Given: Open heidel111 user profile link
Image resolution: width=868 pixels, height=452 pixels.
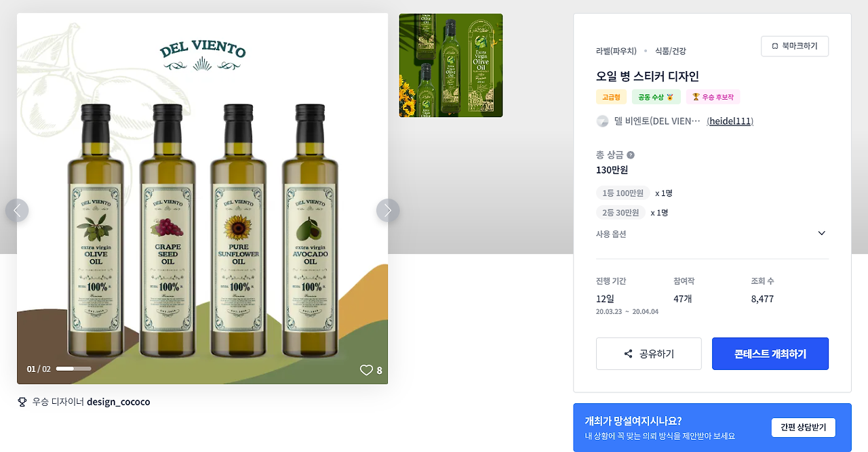Looking at the screenshot, I should click(730, 121).
